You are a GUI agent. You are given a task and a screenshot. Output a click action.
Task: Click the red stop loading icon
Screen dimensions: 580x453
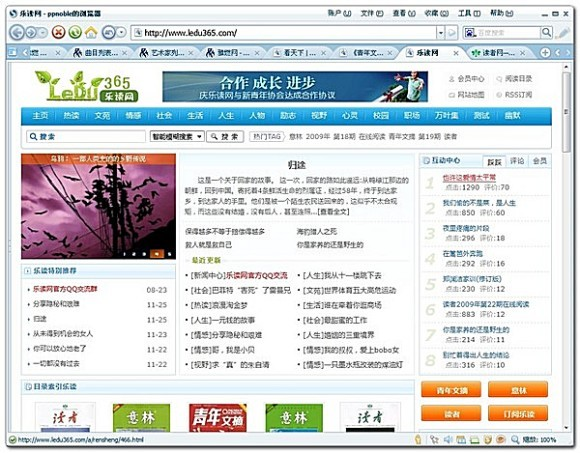[58, 33]
